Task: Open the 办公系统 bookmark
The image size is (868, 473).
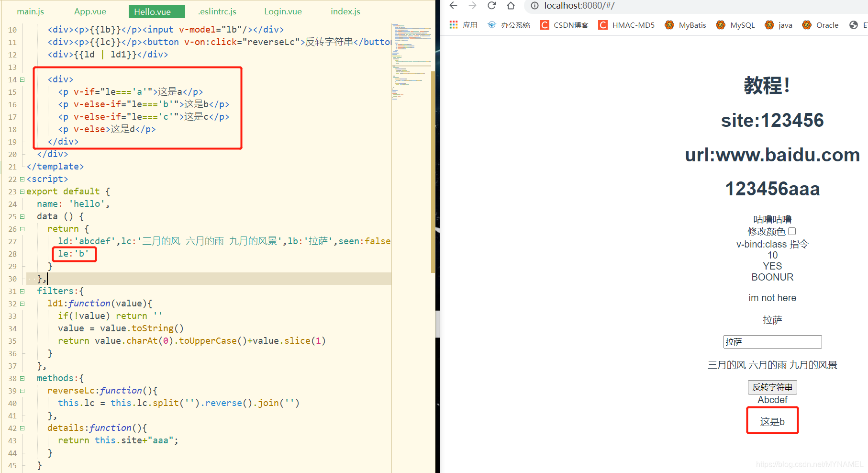Action: 509,25
